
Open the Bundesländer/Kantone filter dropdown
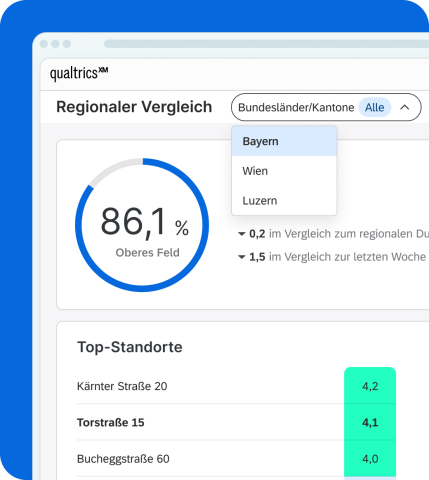pyautogui.click(x=326, y=107)
